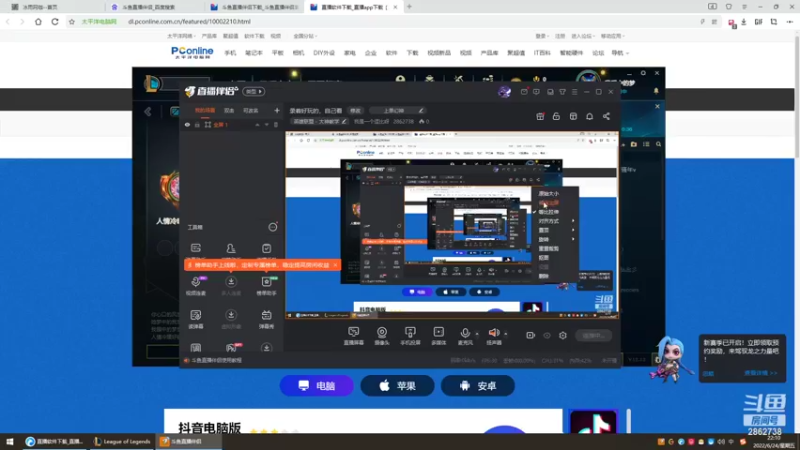Open the 弹幕秀 tool

click(266, 319)
